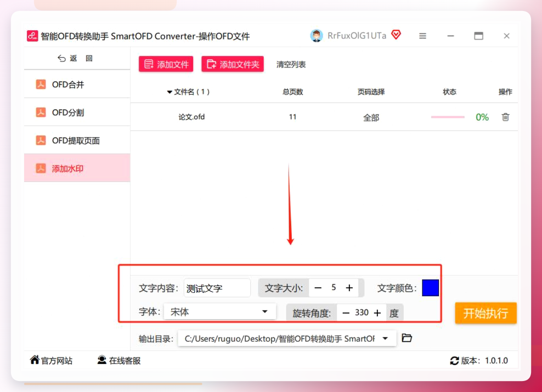Click the 状态 column header
The width and height of the screenshot is (542, 392).
point(449,92)
